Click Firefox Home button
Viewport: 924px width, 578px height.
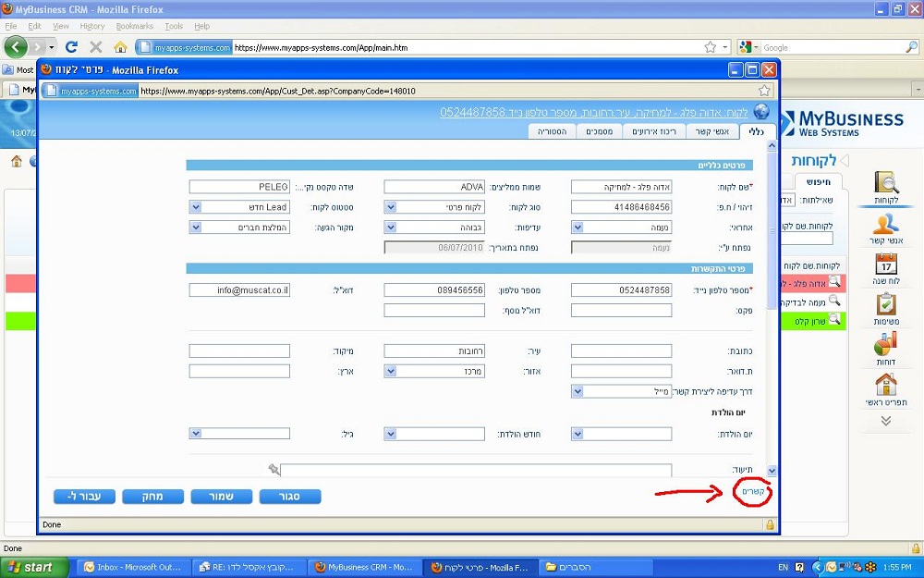(120, 47)
